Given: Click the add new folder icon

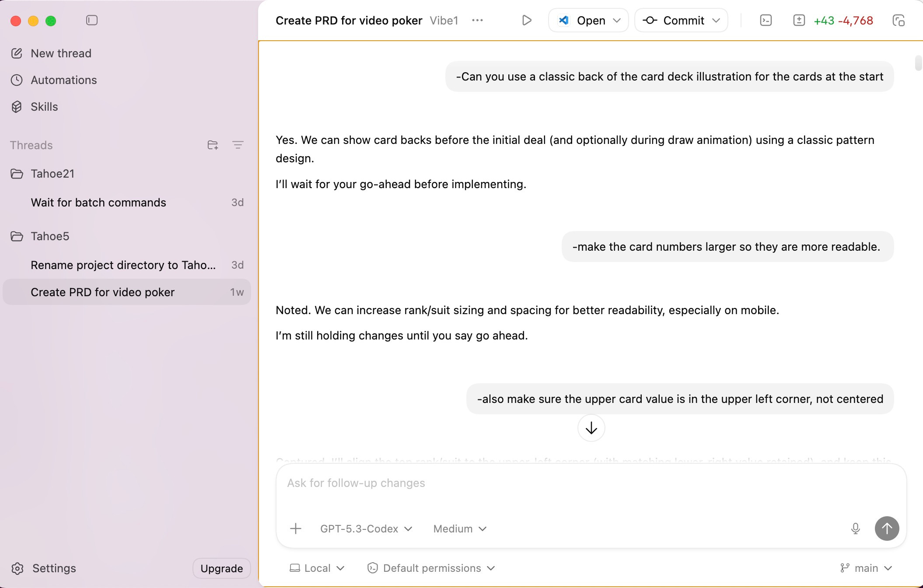Looking at the screenshot, I should (213, 145).
